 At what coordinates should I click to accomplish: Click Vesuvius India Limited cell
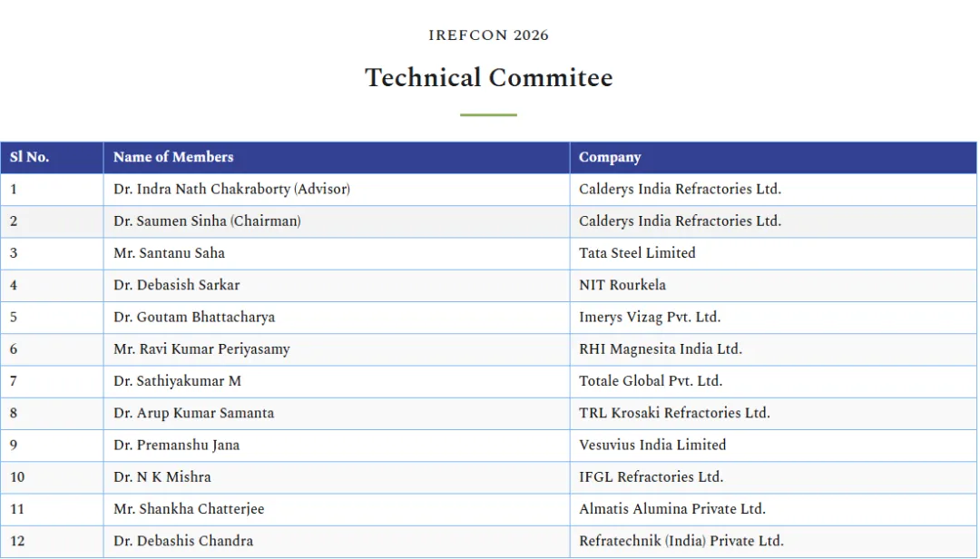652,446
